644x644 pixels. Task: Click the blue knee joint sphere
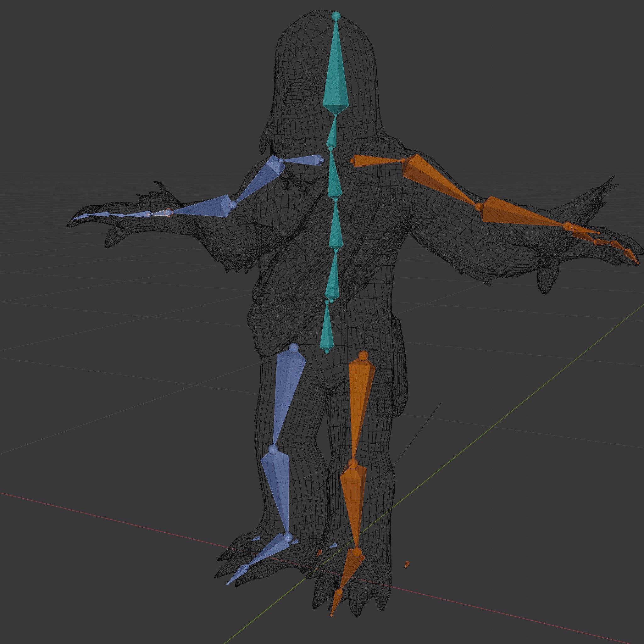[x=273, y=449]
